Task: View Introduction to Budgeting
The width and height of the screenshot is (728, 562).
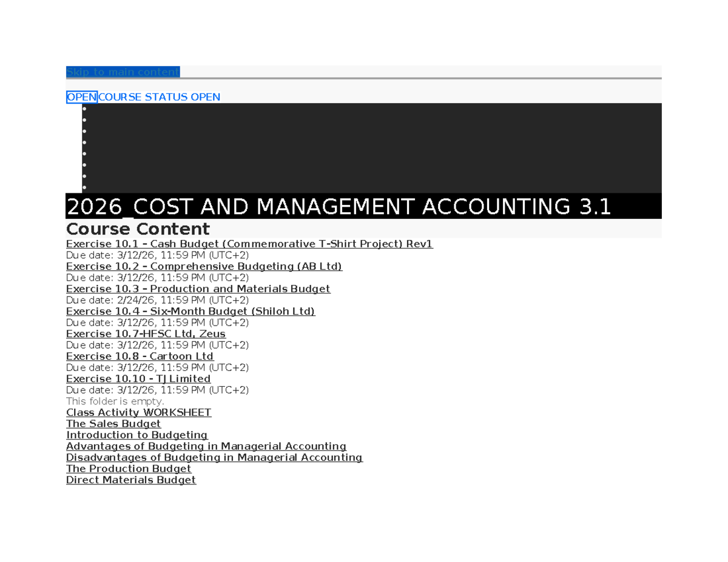Action: point(136,435)
